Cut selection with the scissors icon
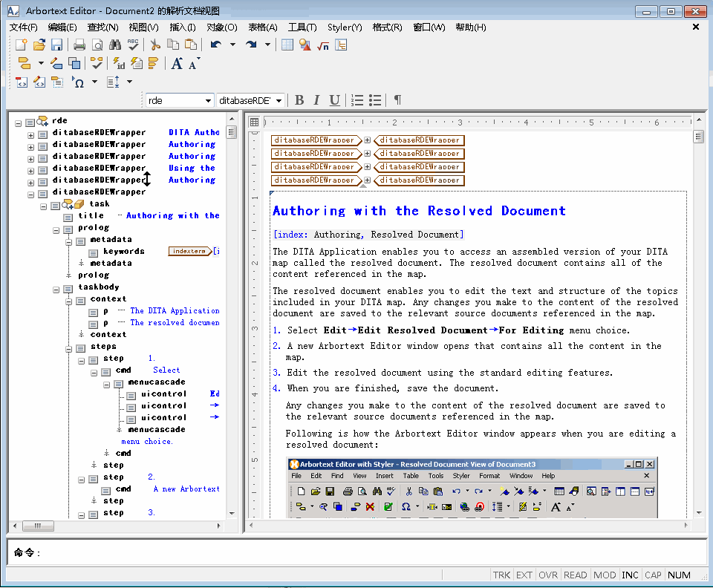Image resolution: width=713 pixels, height=588 pixels. (x=155, y=45)
